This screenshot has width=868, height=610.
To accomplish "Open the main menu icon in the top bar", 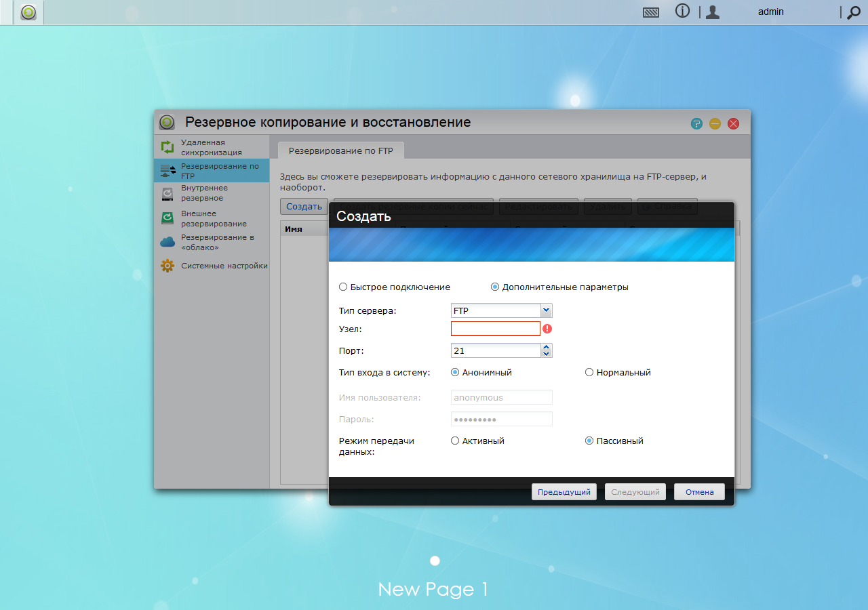I will point(28,12).
